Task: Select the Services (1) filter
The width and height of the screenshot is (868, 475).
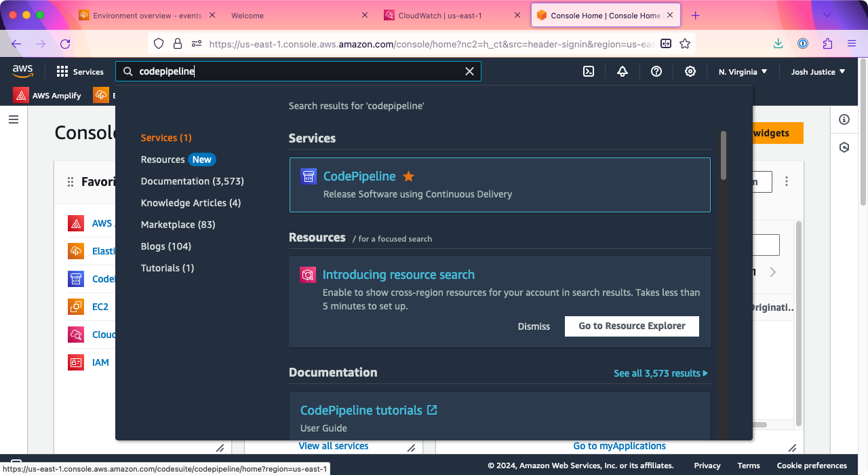Action: click(166, 138)
